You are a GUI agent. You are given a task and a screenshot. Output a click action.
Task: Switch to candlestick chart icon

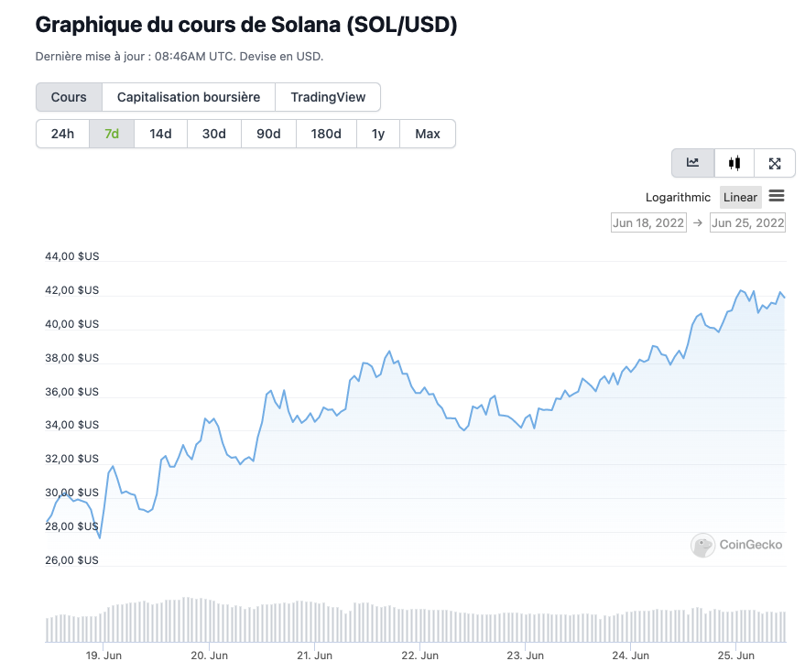pos(734,163)
